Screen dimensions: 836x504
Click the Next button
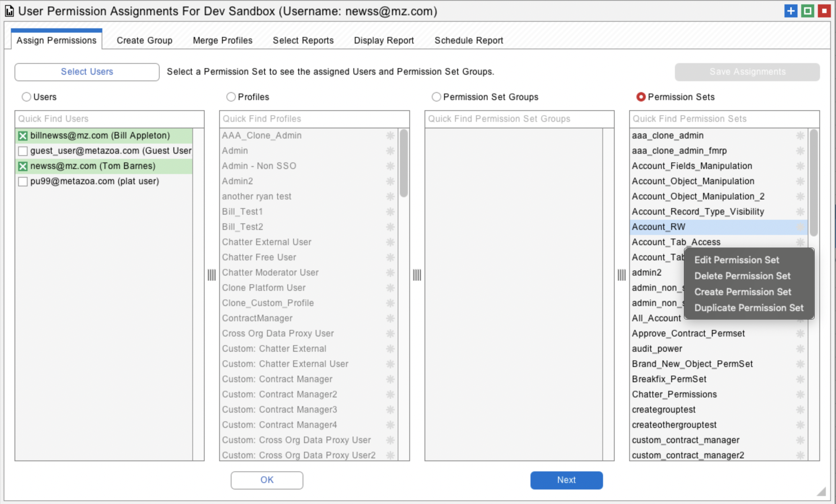566,480
